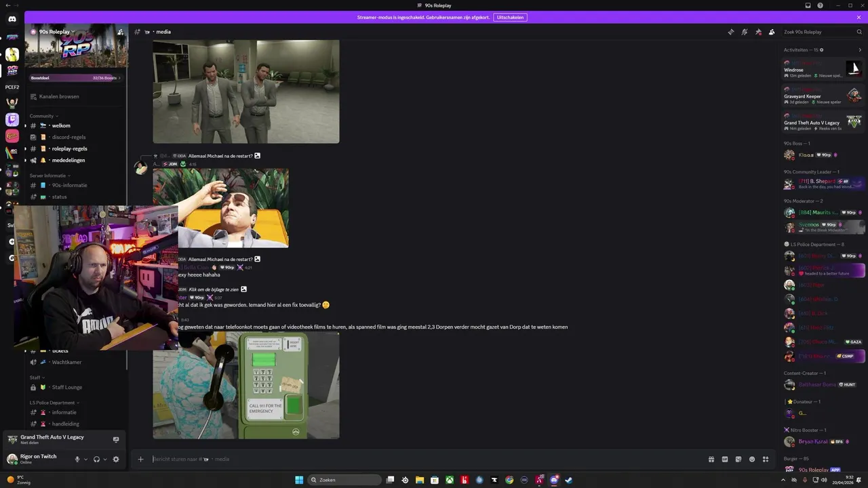Click the Windows taskbar Zoeken search box
868x488 pixels.
[x=344, y=480]
